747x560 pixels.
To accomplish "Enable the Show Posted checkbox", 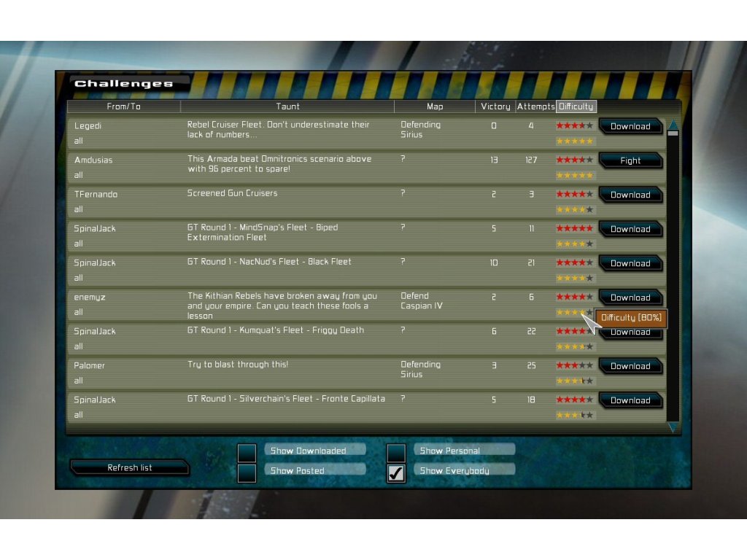I will (x=247, y=473).
